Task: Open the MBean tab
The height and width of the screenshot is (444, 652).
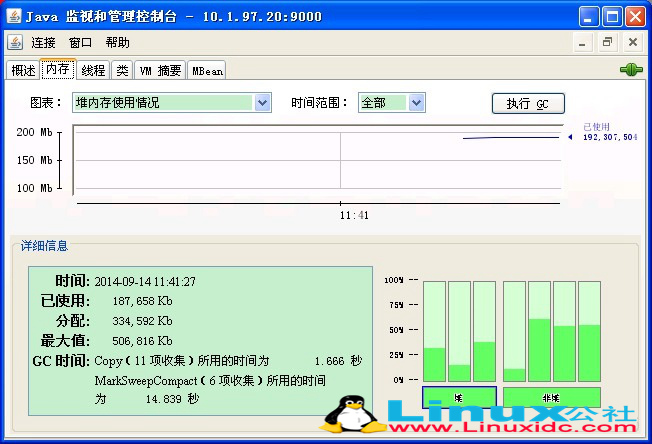Action: click(x=207, y=70)
